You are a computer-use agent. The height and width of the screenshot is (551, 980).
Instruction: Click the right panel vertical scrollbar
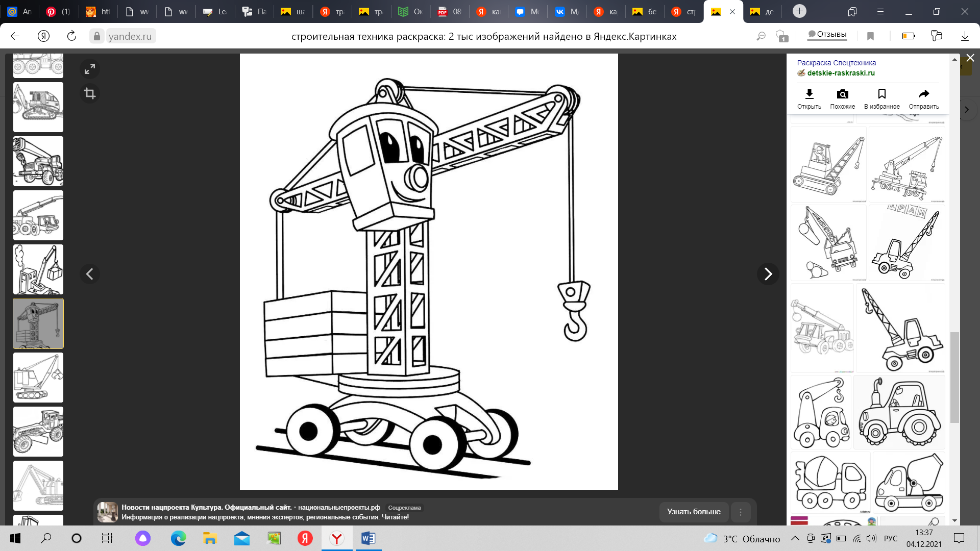pyautogui.click(x=954, y=377)
